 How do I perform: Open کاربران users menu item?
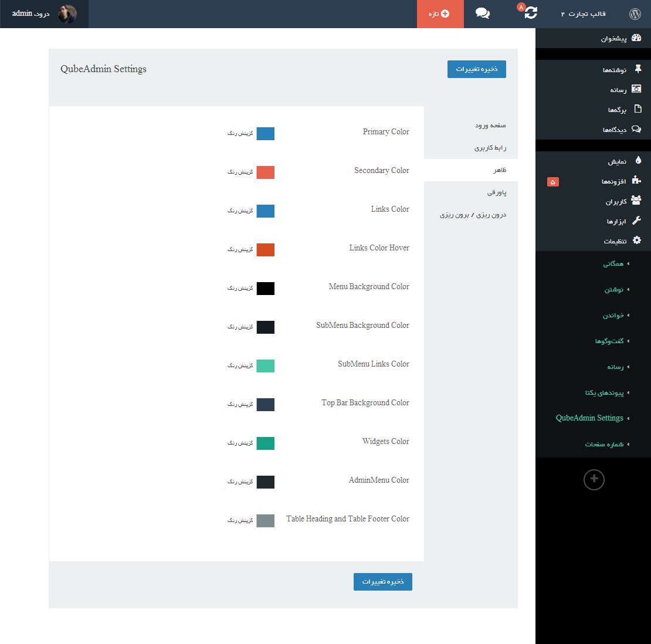tap(593, 201)
